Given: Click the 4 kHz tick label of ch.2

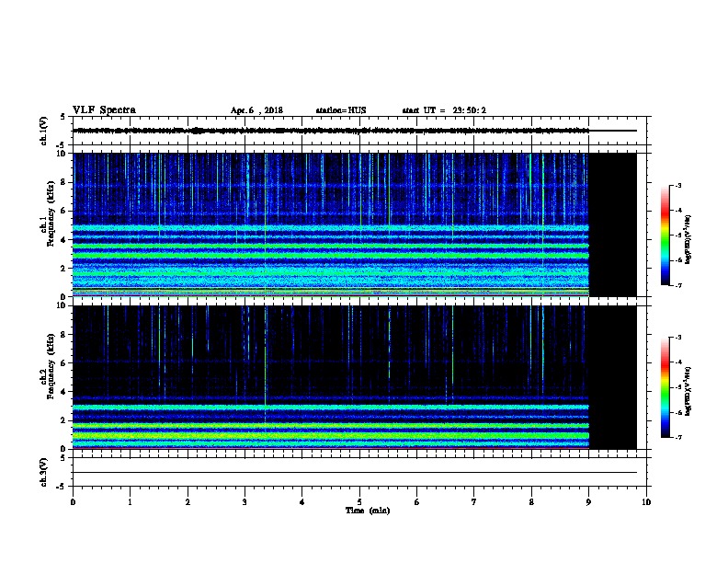Looking at the screenshot, I should pyautogui.click(x=63, y=392).
